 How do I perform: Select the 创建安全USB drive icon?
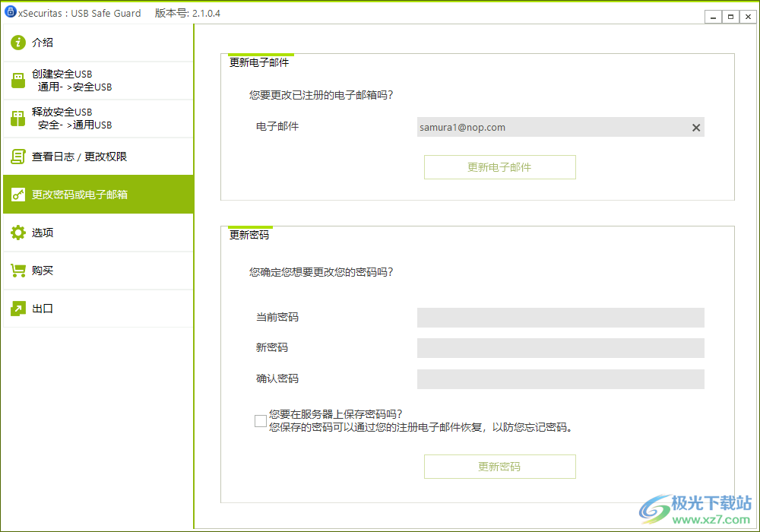[17, 80]
